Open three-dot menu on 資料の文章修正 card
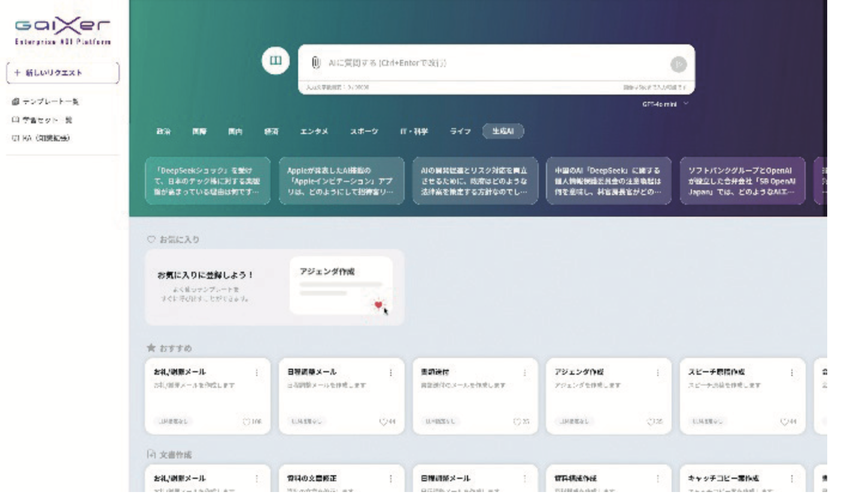Screen dimensions: 844x504 391,479
